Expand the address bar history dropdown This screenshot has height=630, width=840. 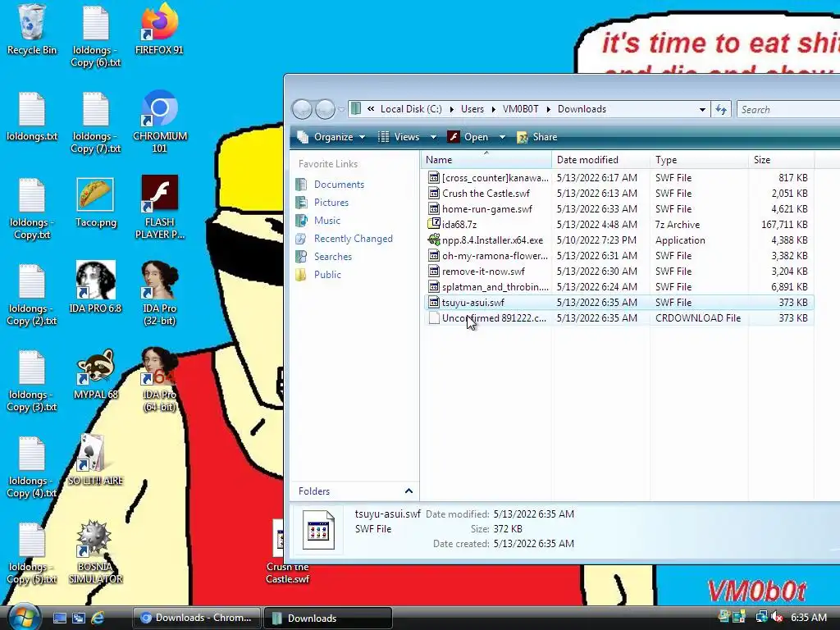702,109
